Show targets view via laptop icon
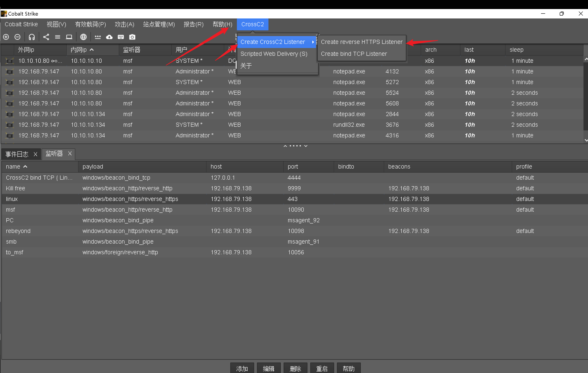Screen dimensions: 588x373 69,37
